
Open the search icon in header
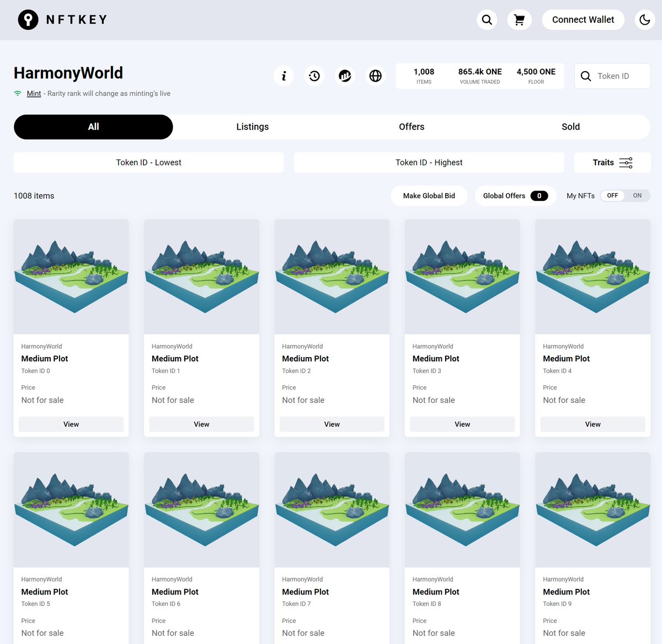coord(487,20)
